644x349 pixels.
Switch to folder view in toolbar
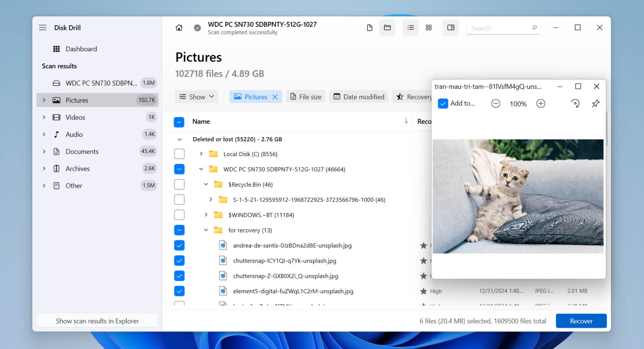(387, 27)
